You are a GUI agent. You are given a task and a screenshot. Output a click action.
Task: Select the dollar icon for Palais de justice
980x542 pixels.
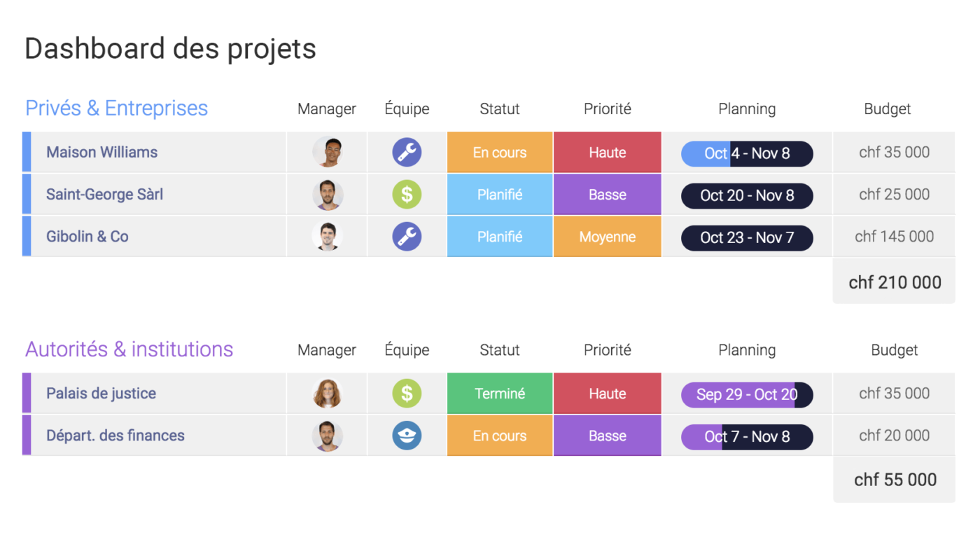point(407,393)
